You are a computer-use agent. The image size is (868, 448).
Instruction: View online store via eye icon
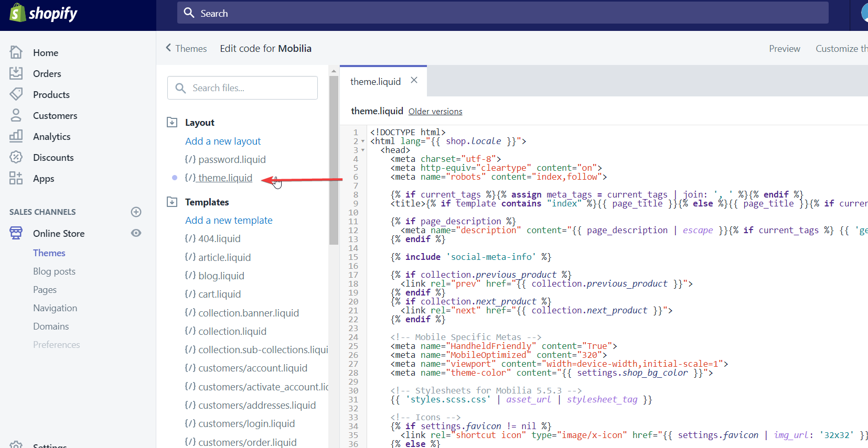[136, 233]
